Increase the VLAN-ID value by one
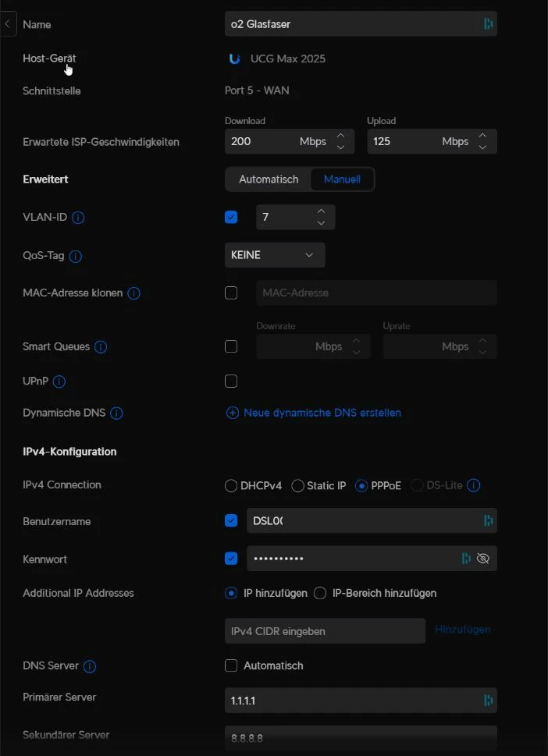548x756 pixels. [321, 211]
